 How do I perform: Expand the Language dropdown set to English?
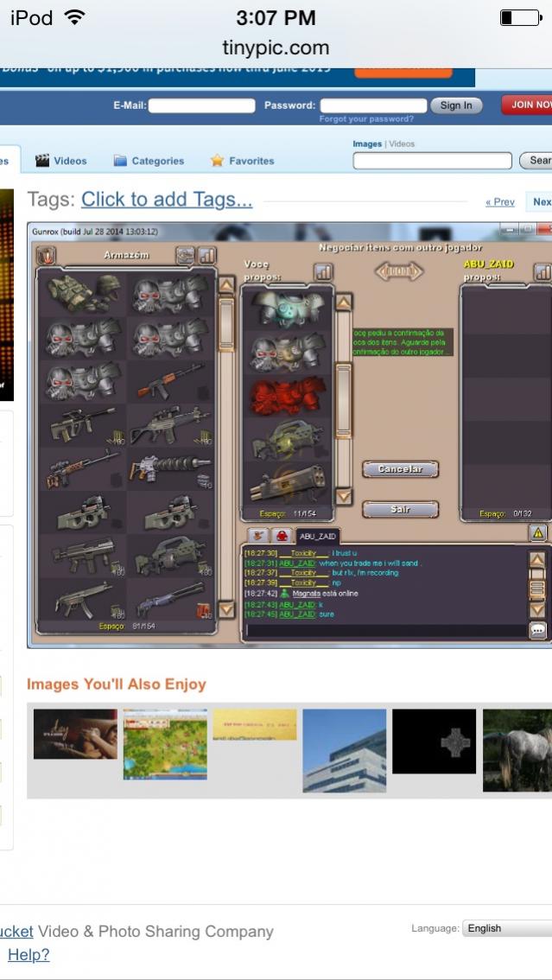click(507, 928)
